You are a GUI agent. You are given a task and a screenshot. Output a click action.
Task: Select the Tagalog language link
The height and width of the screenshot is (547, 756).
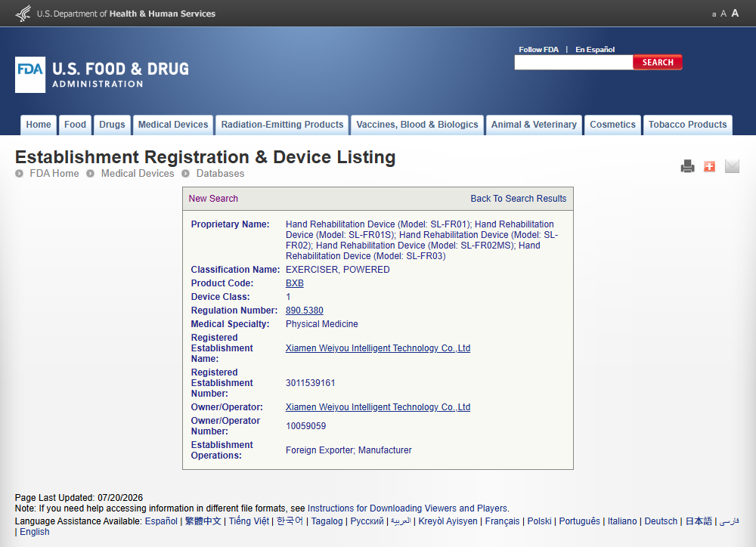[x=327, y=521]
